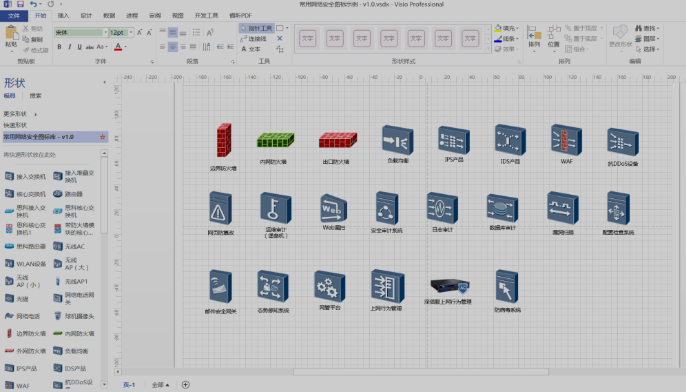Open the font name dropdown
Viewport: 686px width, 392px height.
pos(105,32)
